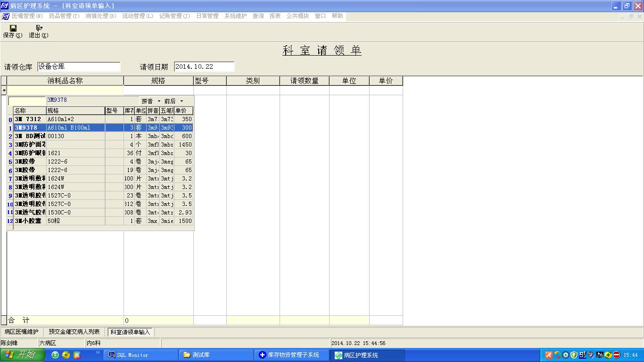Click the 类别 column header
This screenshot has height=362, width=644.
tap(253, 81)
